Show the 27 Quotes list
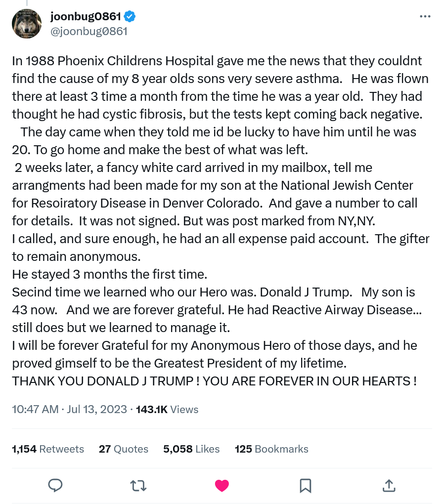The image size is (443, 504). 124,449
